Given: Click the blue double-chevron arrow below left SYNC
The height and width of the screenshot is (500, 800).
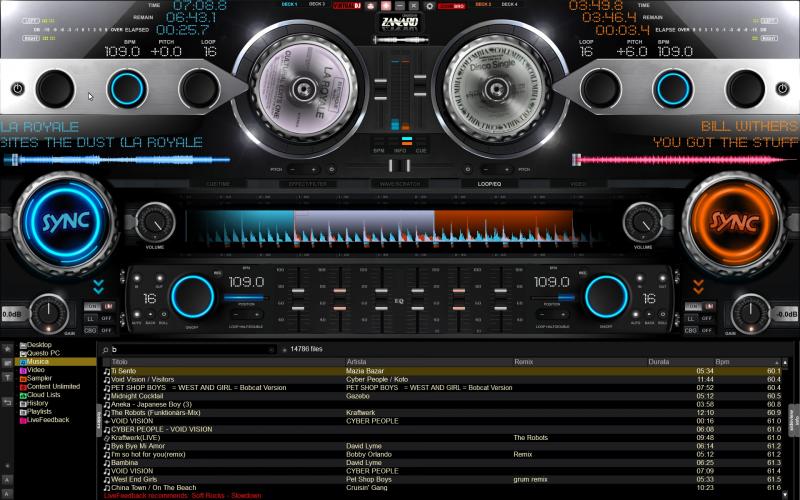Looking at the screenshot, I should pos(98,287).
